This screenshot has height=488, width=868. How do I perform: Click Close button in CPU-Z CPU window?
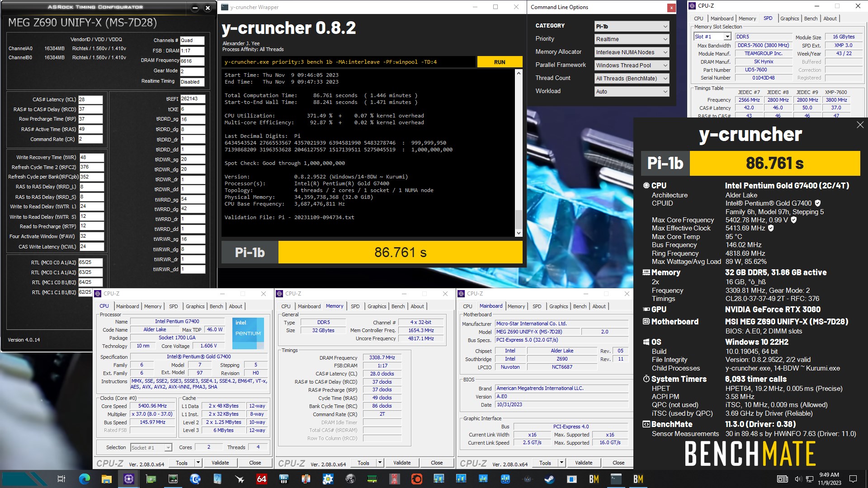pos(255,463)
